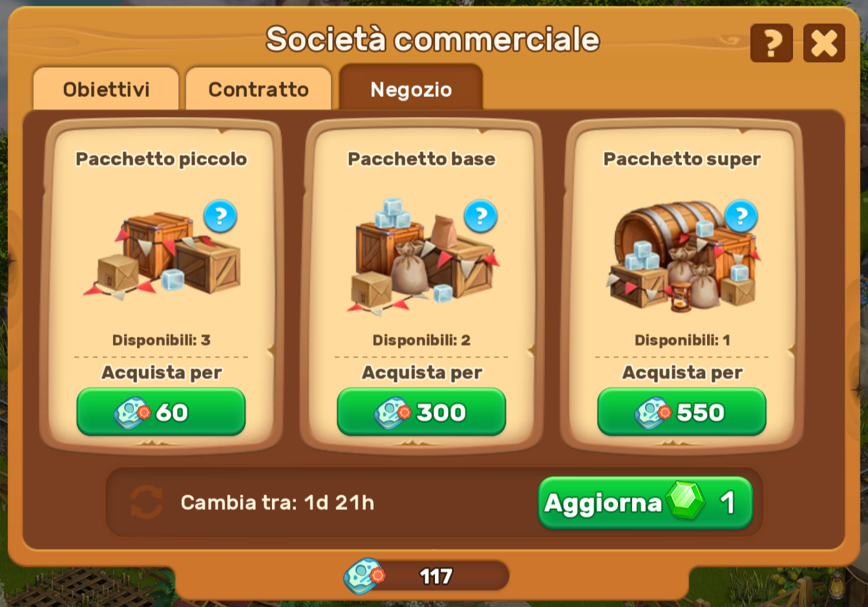Buy Pacchetto super for 550

[x=682, y=412]
